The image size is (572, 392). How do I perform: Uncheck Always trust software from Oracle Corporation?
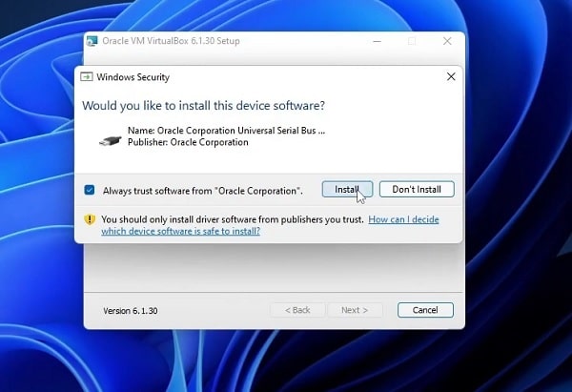(x=90, y=190)
